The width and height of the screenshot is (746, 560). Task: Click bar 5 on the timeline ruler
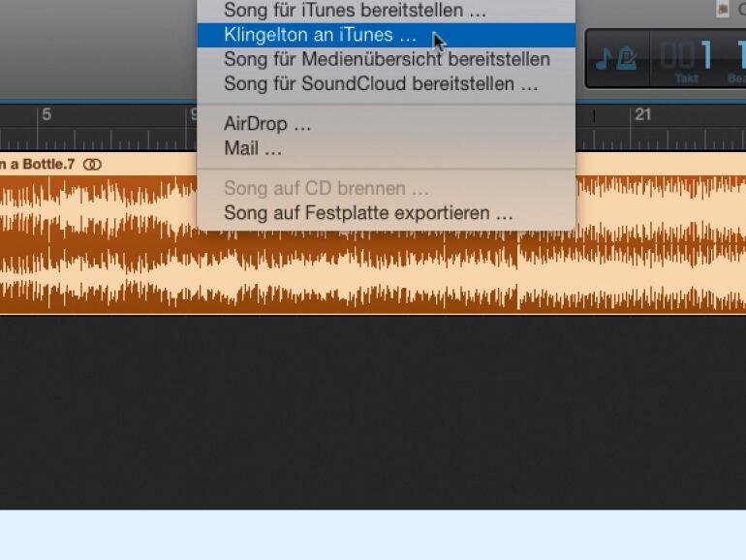coord(47,114)
